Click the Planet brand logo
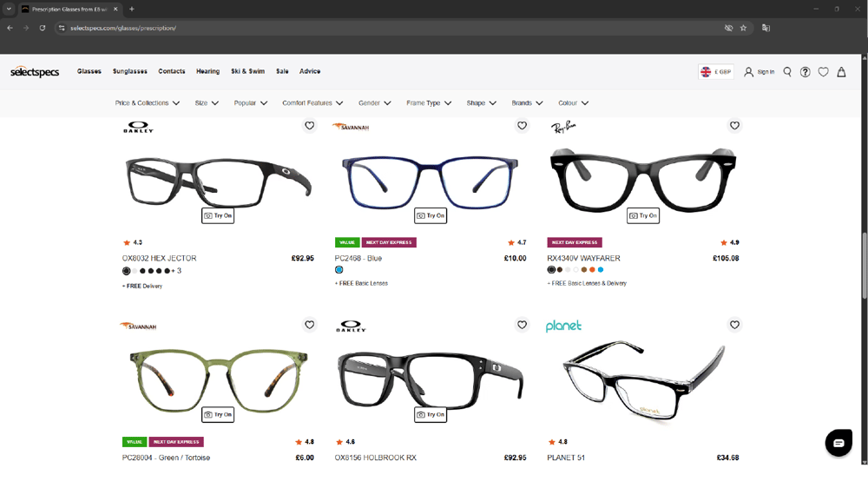 coord(563,326)
